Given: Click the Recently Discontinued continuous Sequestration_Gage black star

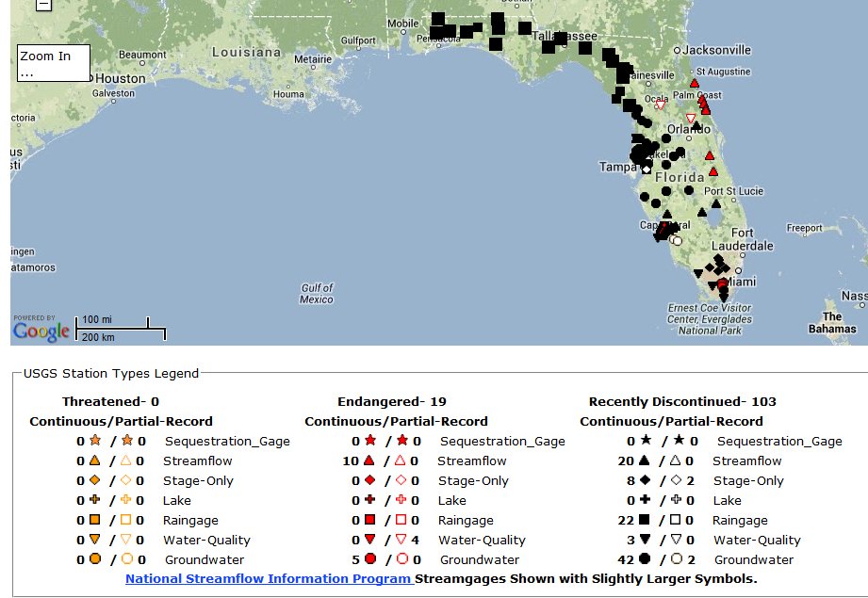Looking at the screenshot, I should (646, 441).
